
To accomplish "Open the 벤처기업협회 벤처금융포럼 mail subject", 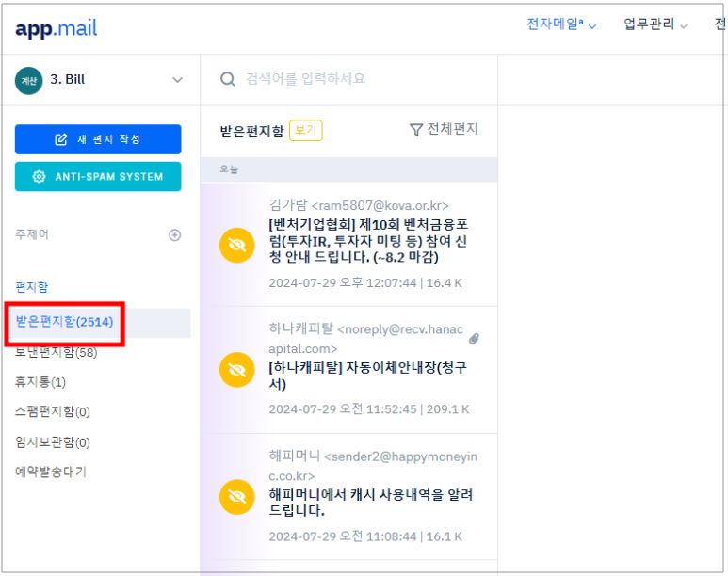I will [x=368, y=241].
